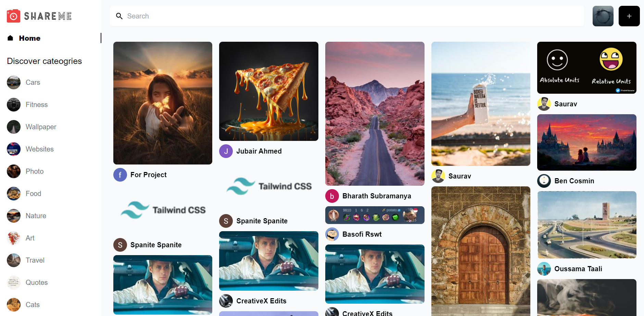Open the create pin plus button
Image resolution: width=644 pixels, height=316 pixels.
pyautogui.click(x=629, y=16)
